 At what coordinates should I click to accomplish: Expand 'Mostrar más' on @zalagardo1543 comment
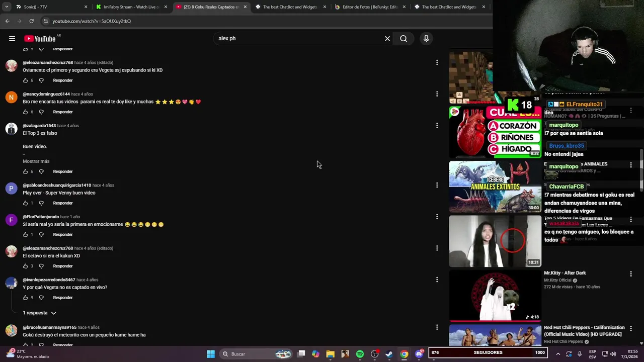tap(36, 161)
